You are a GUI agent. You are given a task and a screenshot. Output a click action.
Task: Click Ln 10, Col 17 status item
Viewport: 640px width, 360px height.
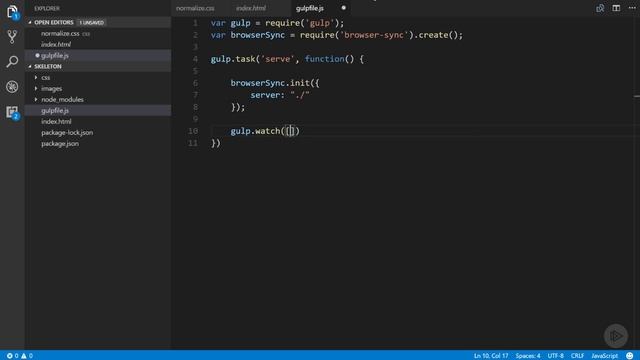point(491,356)
